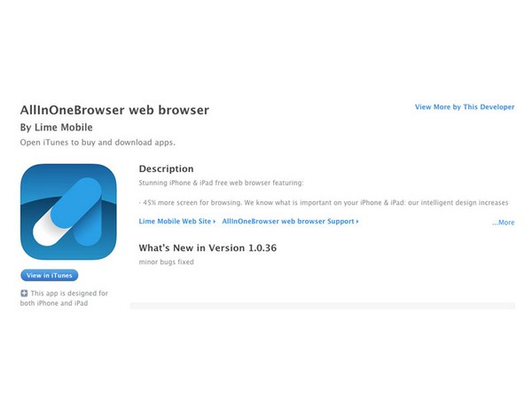532x399 pixels.
Task: Open AllInOneBrowser web browser Support link
Action: (x=290, y=221)
